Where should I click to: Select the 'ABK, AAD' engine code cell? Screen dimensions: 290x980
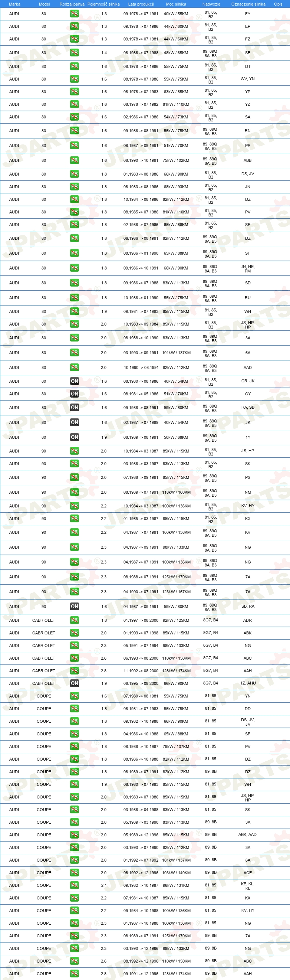247,835
